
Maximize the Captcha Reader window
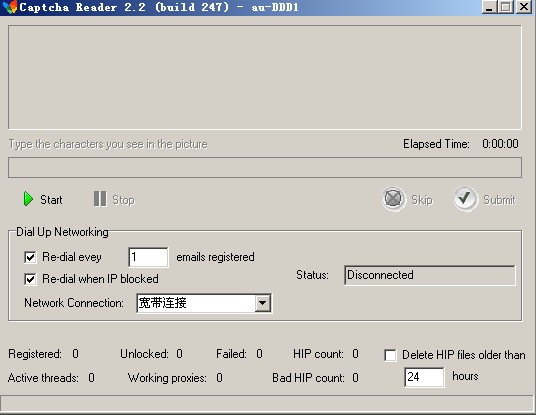(506, 7)
